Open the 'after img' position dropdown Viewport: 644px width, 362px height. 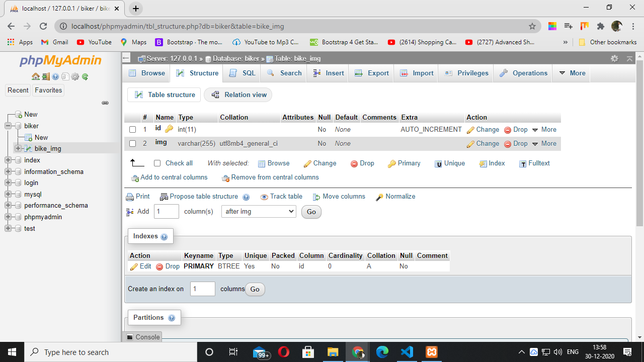pyautogui.click(x=259, y=212)
